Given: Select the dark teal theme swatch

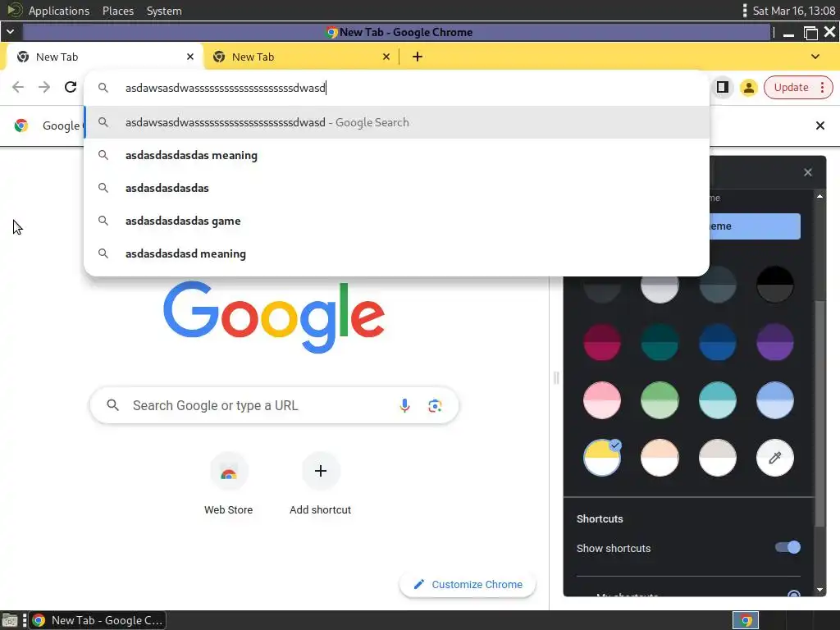Looking at the screenshot, I should pos(660,342).
